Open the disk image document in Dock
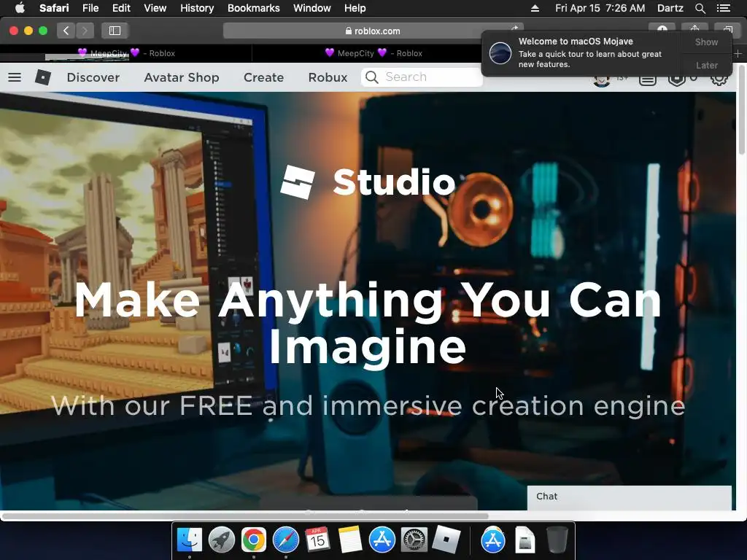The height and width of the screenshot is (560, 747). pyautogui.click(x=525, y=540)
